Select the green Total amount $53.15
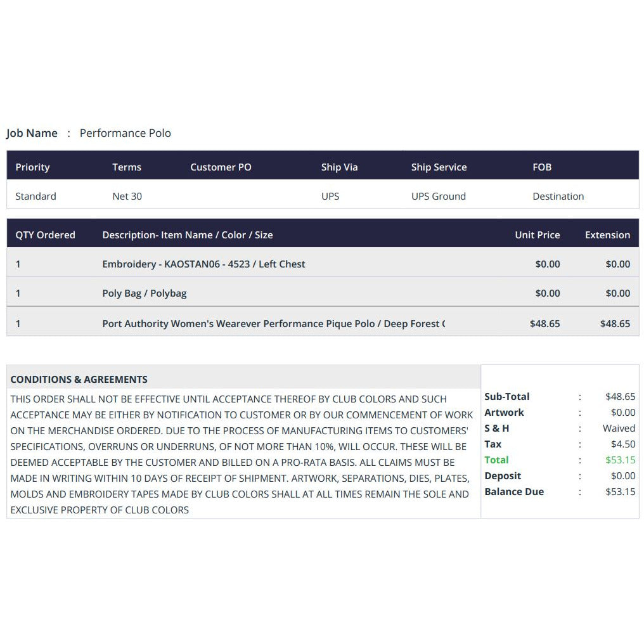The height and width of the screenshot is (644, 644). [x=620, y=460]
